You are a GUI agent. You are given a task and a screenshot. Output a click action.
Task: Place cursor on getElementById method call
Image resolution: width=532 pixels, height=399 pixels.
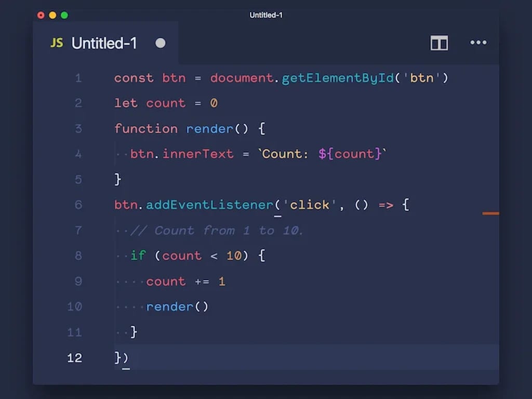[338, 78]
